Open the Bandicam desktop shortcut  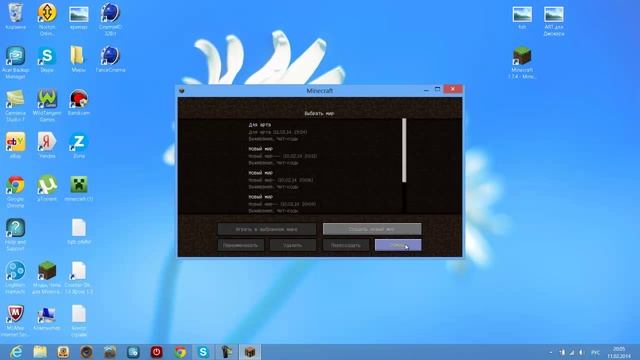click(x=79, y=103)
